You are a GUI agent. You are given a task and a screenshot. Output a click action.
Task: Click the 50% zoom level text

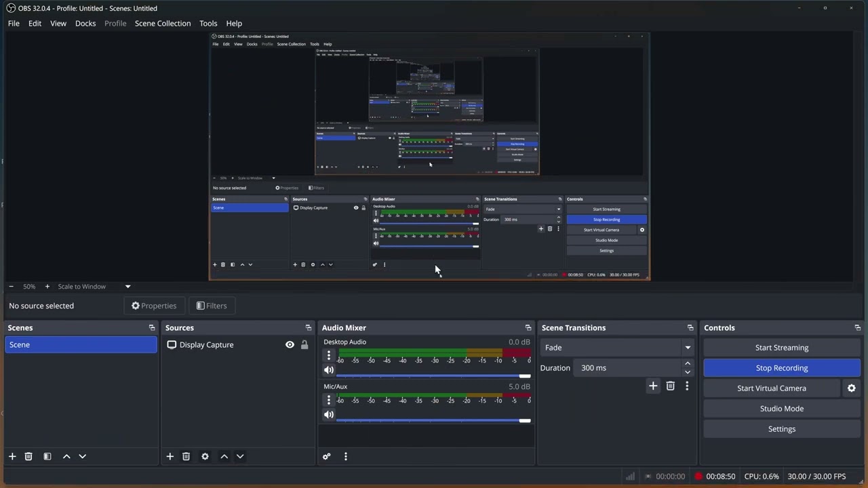pos(29,286)
